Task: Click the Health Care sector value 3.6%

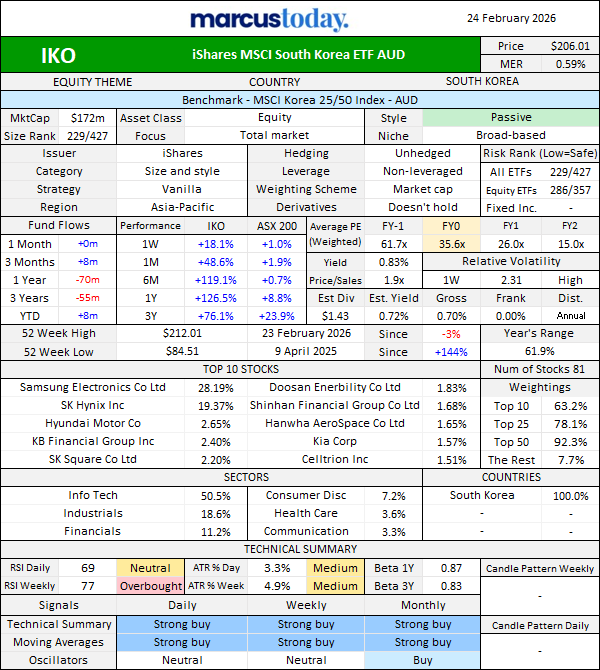Action: tap(394, 514)
